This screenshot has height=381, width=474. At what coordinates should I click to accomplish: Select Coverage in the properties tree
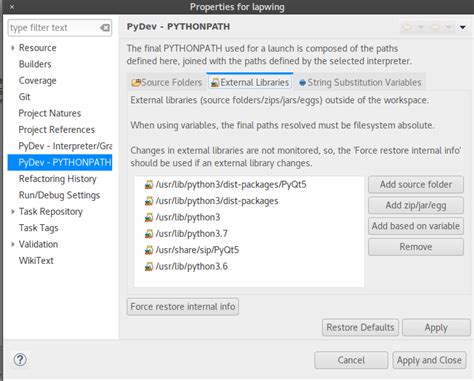click(37, 80)
